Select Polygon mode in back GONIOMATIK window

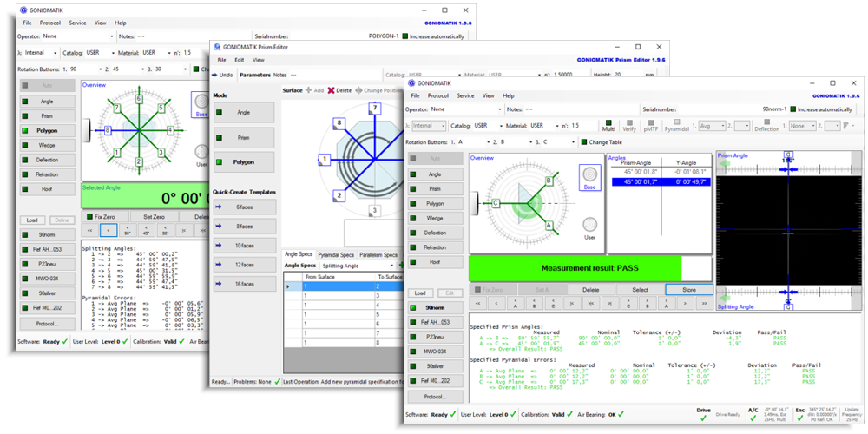coord(47,131)
